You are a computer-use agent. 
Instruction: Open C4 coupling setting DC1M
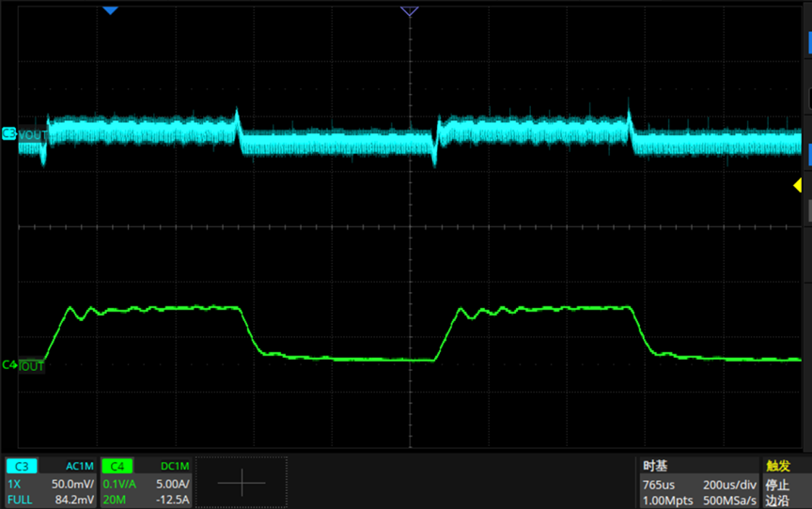(175, 466)
